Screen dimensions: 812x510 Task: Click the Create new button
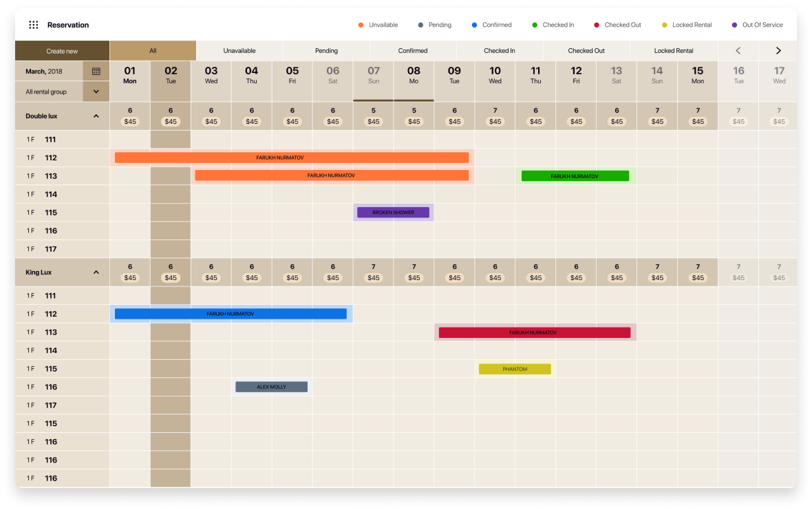click(62, 51)
